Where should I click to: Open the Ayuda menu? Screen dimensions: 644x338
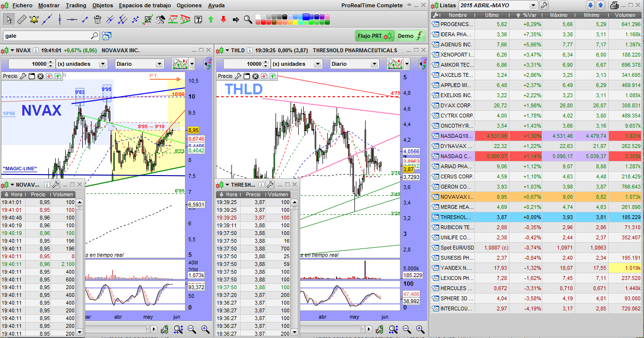tap(216, 5)
